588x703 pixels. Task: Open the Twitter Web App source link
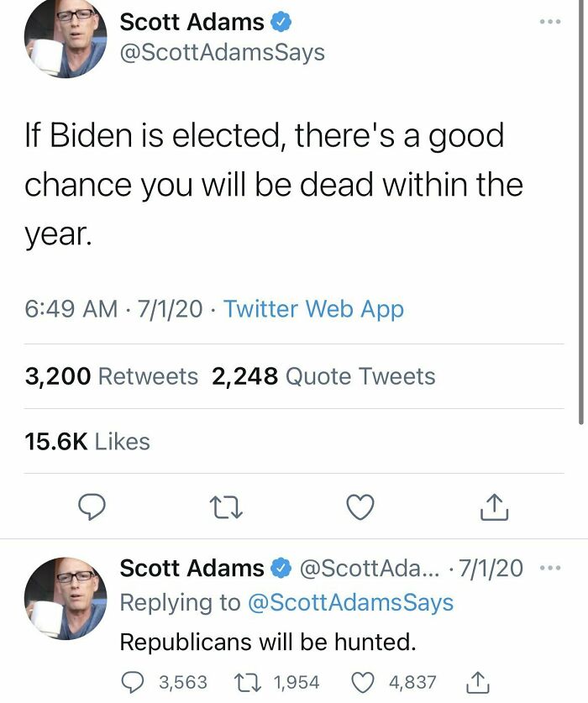(313, 309)
